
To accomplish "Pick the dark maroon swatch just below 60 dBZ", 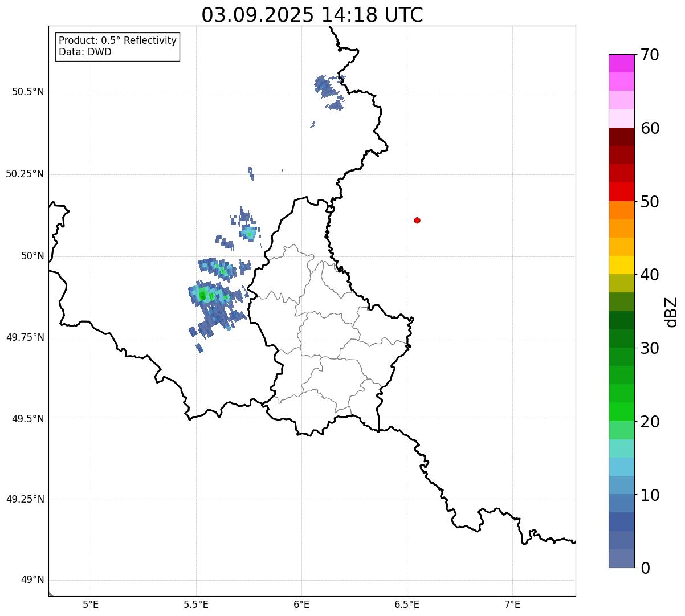I will tap(622, 137).
